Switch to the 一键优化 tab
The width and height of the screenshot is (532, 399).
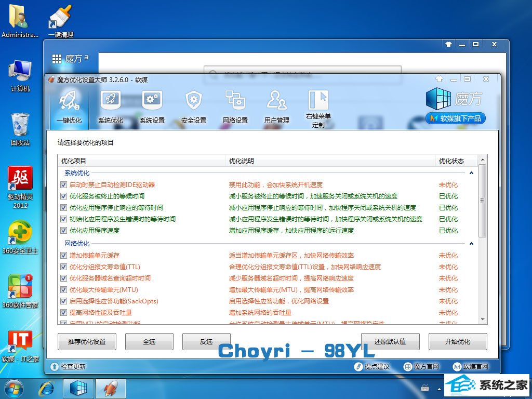[x=69, y=107]
